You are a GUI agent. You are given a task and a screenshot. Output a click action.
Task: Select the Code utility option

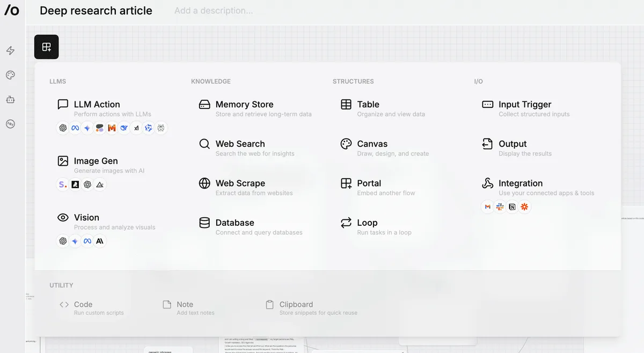click(91, 308)
